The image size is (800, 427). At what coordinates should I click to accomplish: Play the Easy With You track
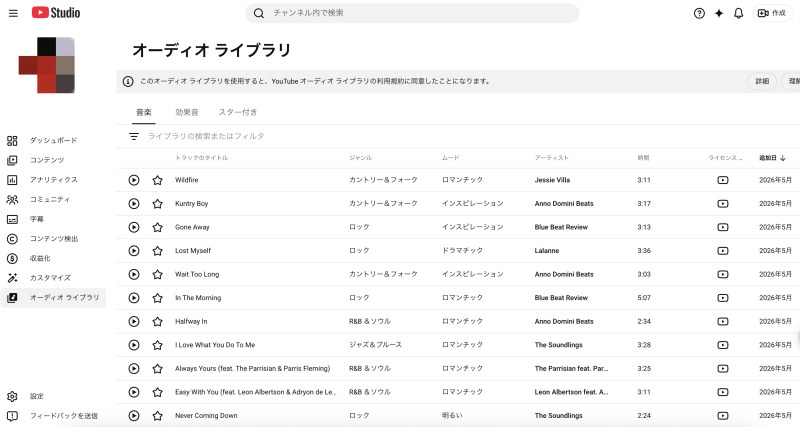134,392
